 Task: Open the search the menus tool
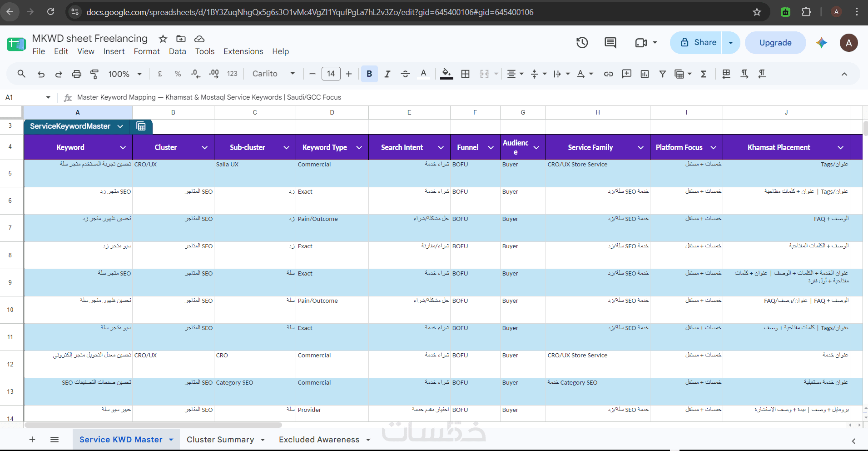(x=21, y=74)
